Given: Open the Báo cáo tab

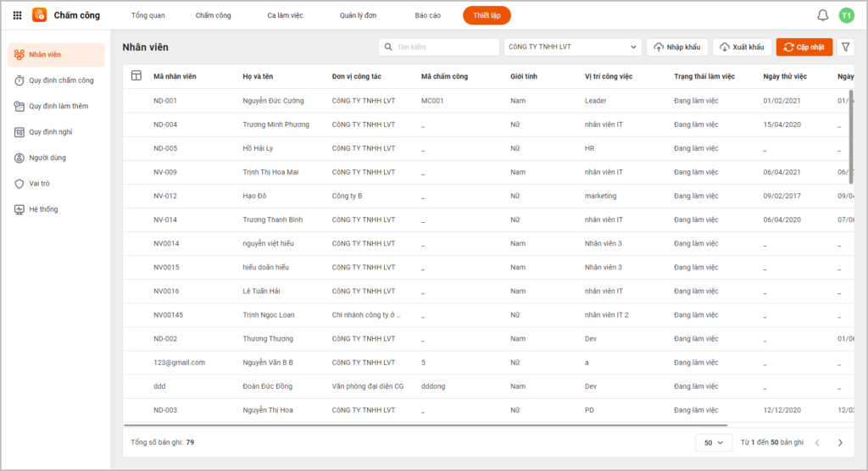Looking at the screenshot, I should pos(427,15).
